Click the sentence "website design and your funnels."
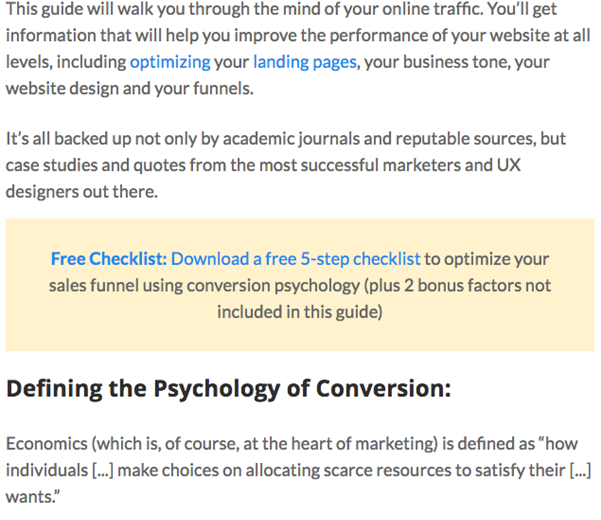Image resolution: width=601 pixels, height=520 pixels. [x=130, y=89]
